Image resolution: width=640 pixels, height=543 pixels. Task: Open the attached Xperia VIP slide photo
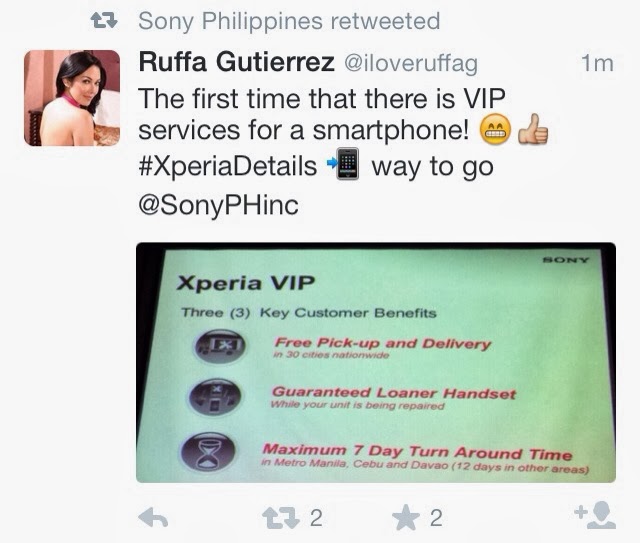(x=376, y=363)
